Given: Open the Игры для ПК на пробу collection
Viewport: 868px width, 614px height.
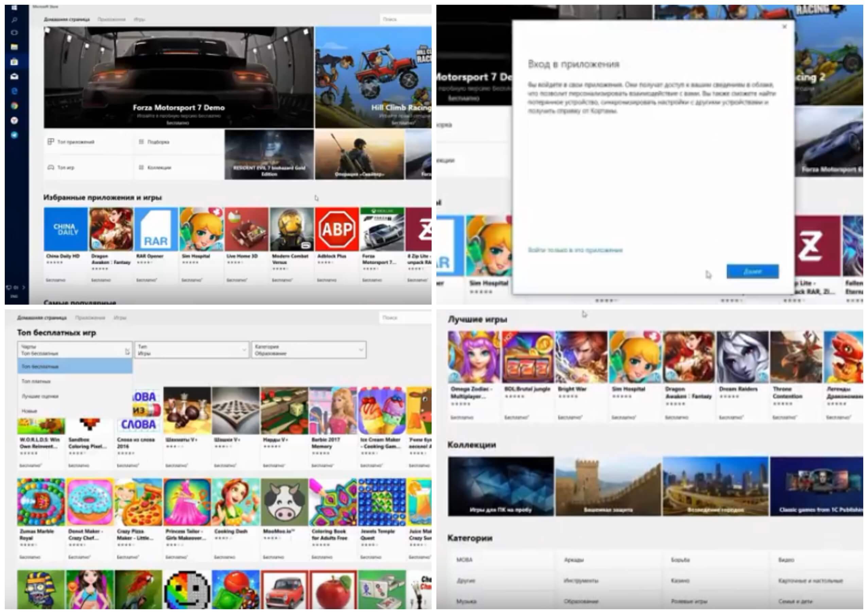Looking at the screenshot, I should (501, 486).
